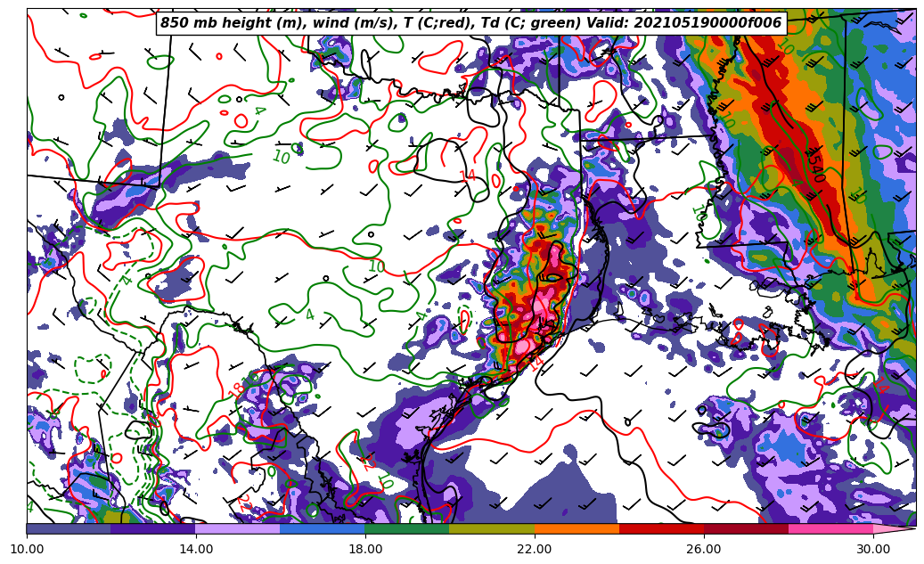
Task: Click the lavender 14–16 colorbar segment
Action: pos(237,529)
